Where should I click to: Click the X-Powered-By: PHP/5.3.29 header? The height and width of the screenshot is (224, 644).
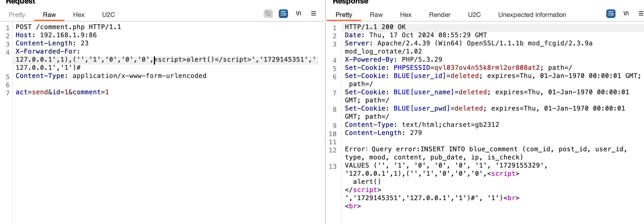393,60
